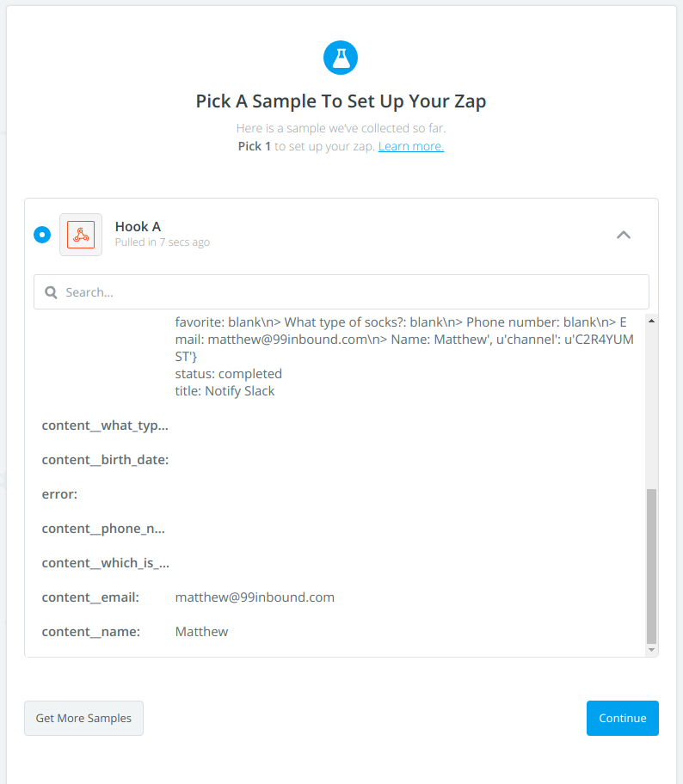
Task: Click the flask sample icon at top
Action: pos(341,58)
